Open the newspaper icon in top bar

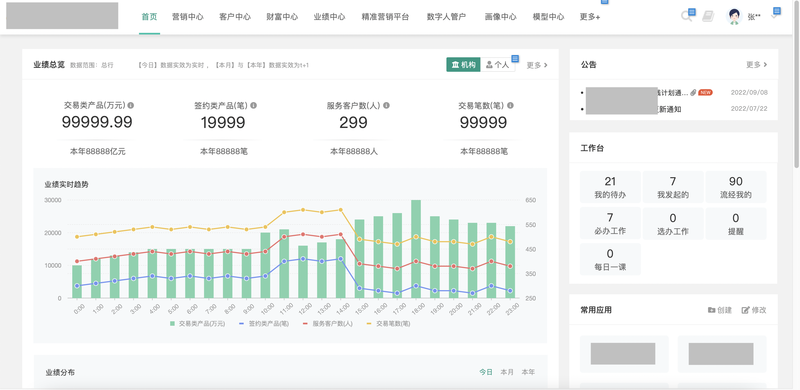[x=708, y=16]
